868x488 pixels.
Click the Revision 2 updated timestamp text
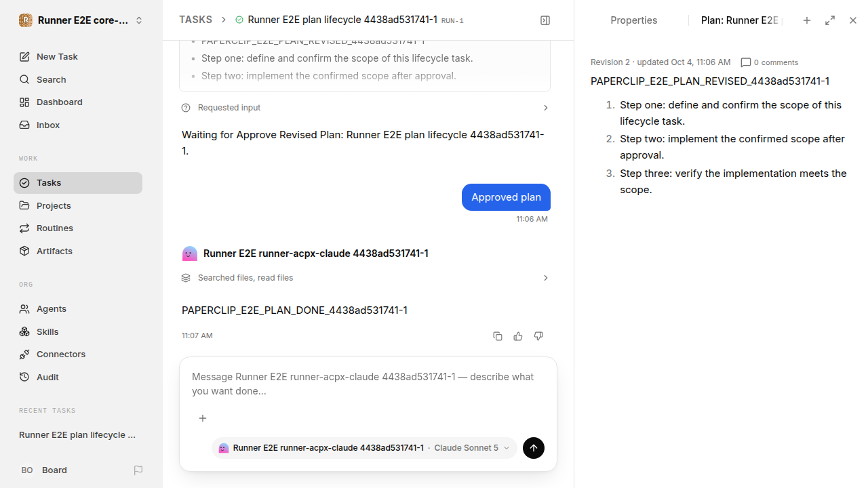pos(660,62)
